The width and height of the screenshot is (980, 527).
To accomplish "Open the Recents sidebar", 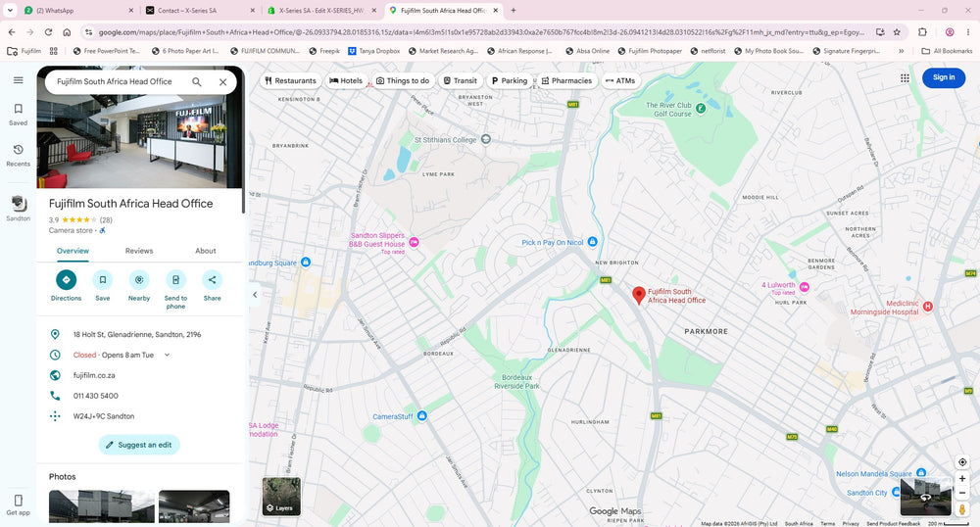I will [18, 156].
